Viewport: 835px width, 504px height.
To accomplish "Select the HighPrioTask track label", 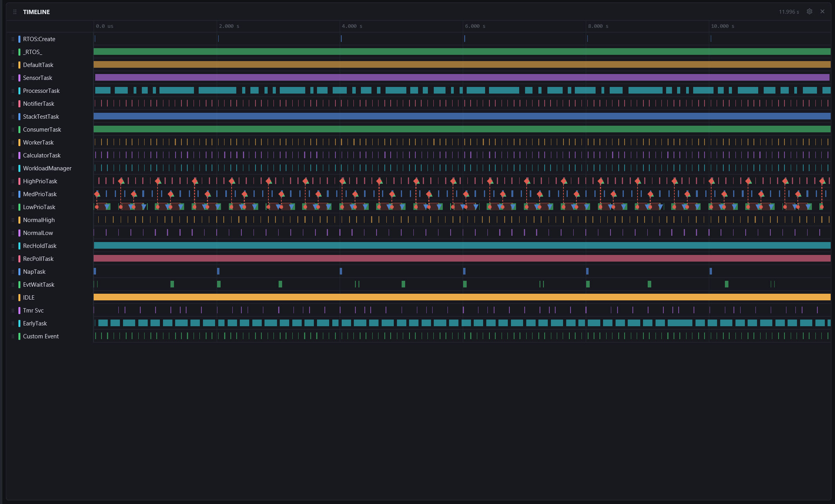I will [40, 181].
